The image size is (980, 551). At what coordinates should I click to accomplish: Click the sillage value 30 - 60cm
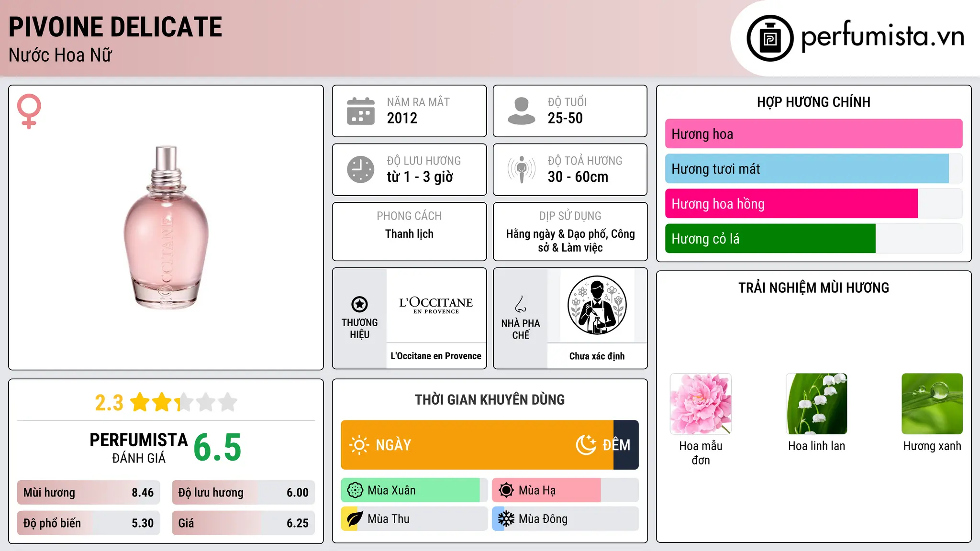coord(578,177)
